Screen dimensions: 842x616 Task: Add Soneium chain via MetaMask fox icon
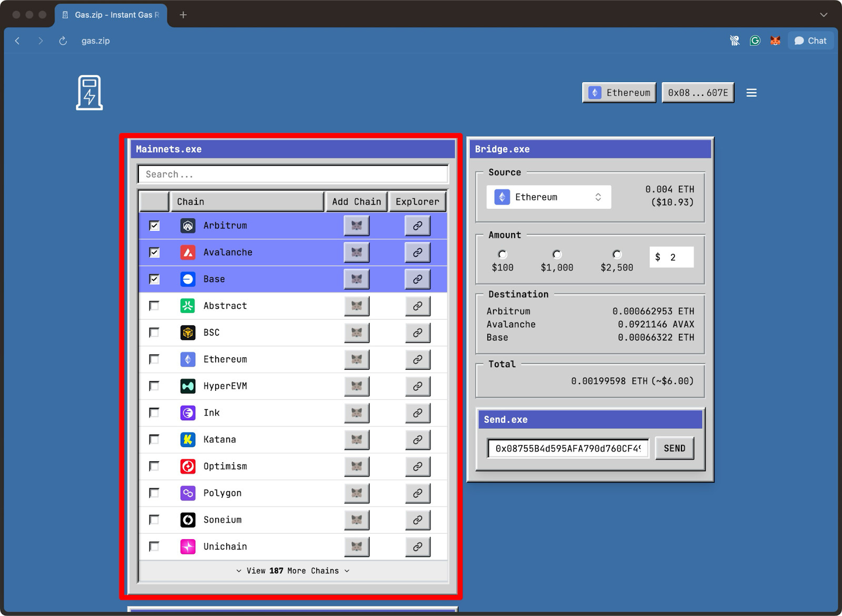357,520
